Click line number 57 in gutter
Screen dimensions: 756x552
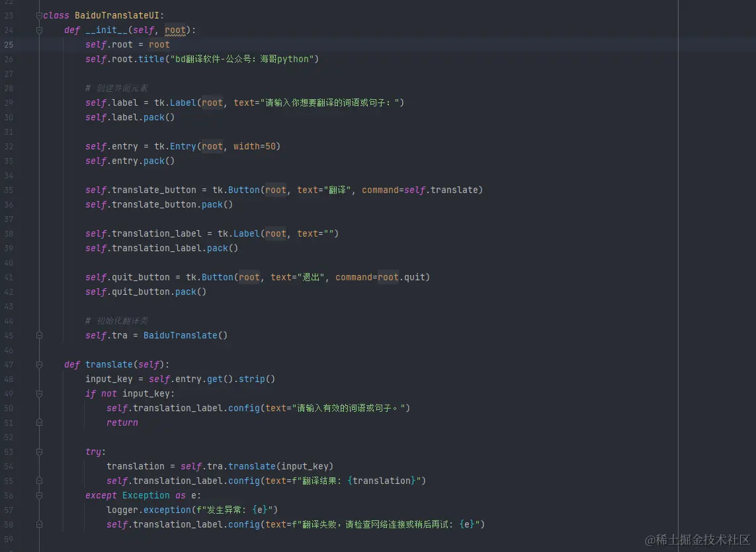pyautogui.click(x=9, y=510)
